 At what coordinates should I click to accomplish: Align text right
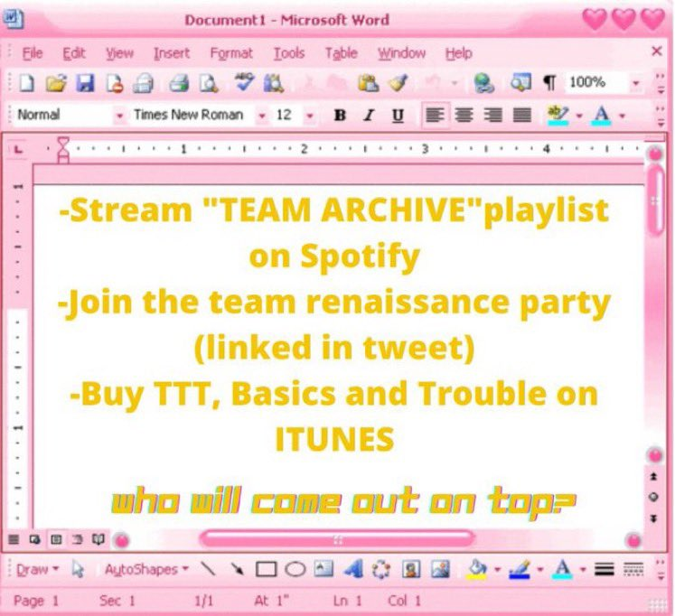492,116
